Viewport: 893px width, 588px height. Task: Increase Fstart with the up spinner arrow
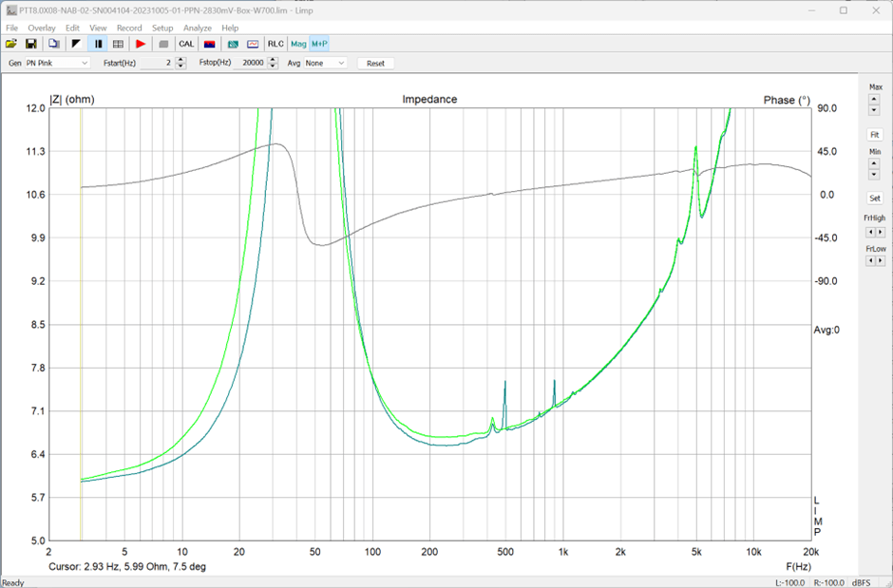coord(180,61)
